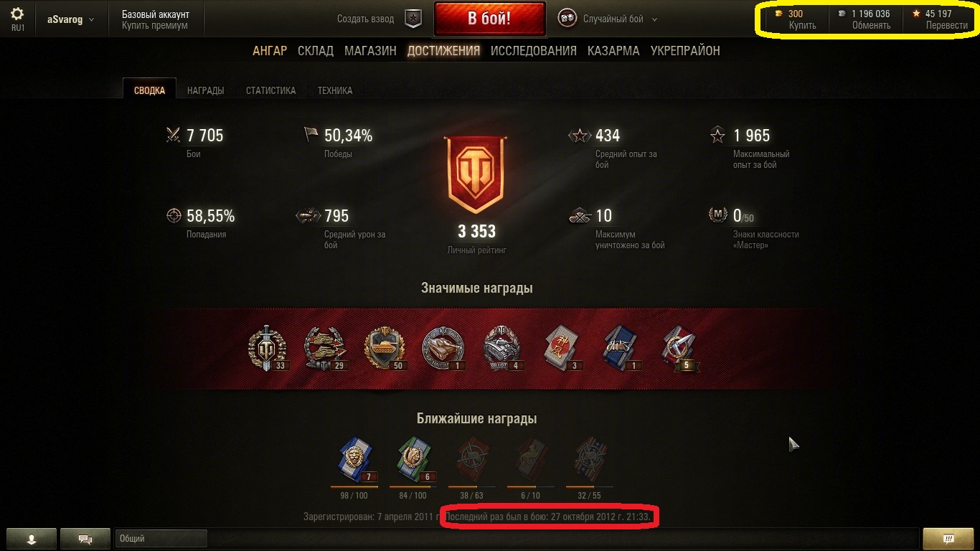
Task: Click the notifications icon at bottom right
Action: [x=948, y=539]
